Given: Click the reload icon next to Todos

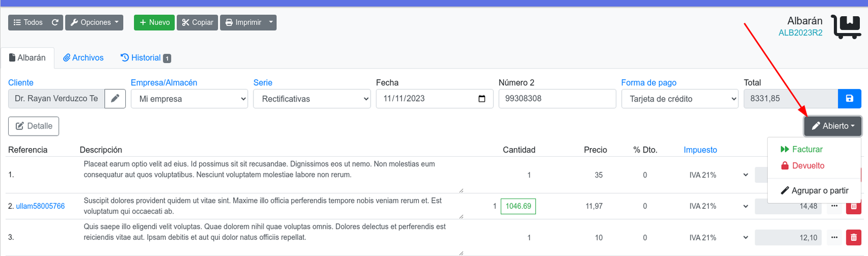Looking at the screenshot, I should click(55, 22).
